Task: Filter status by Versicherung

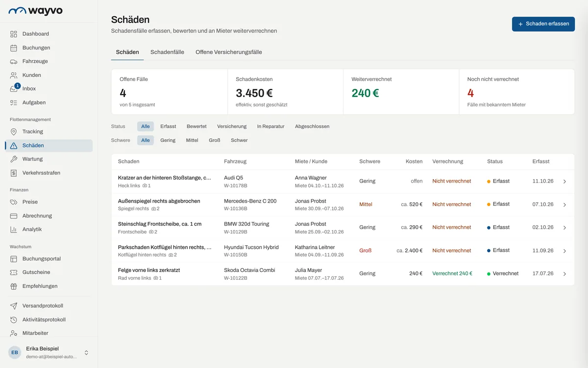Action: 232,126
